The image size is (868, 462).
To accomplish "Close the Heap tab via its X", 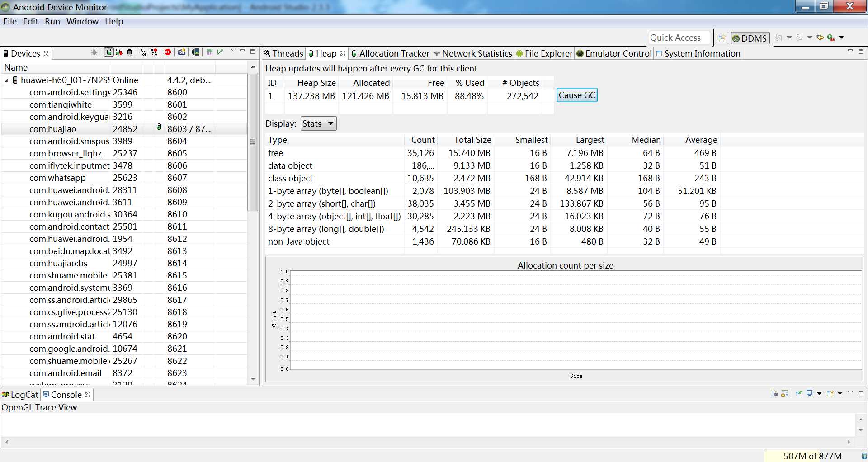I will 343,53.
